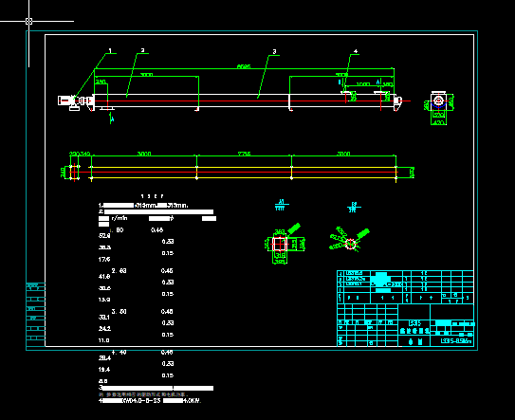Select part callout number 1
Screen dimensions: 515x420
[110, 50]
